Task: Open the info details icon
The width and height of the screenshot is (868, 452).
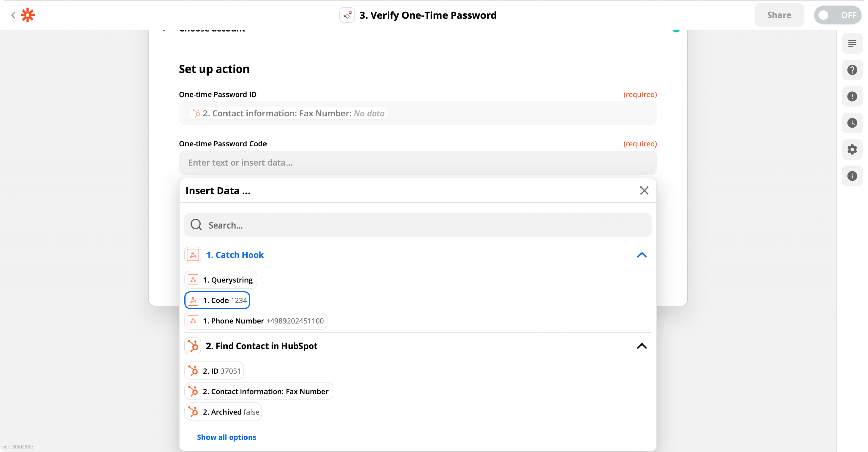Action: [x=852, y=176]
